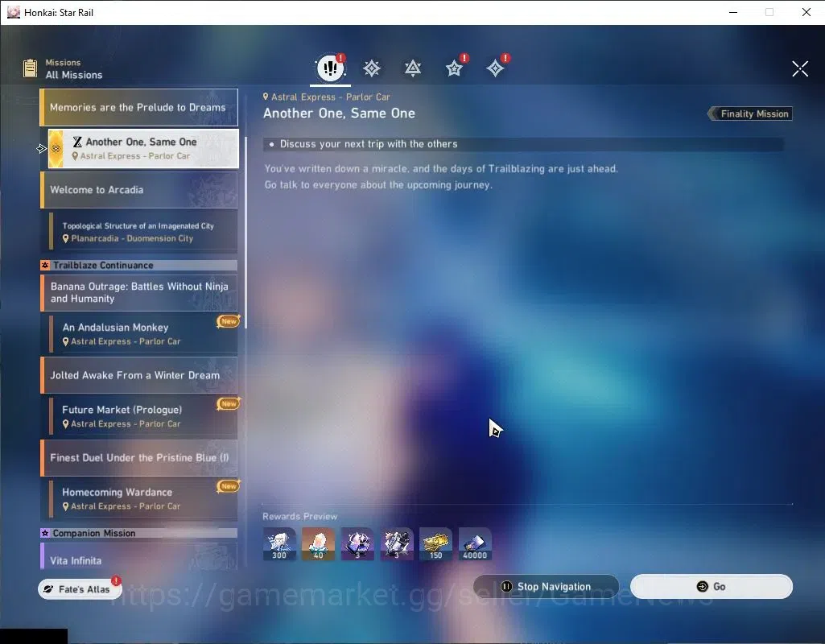View the second purple reward icon with 3
Screen dimensions: 825x644
tap(397, 544)
